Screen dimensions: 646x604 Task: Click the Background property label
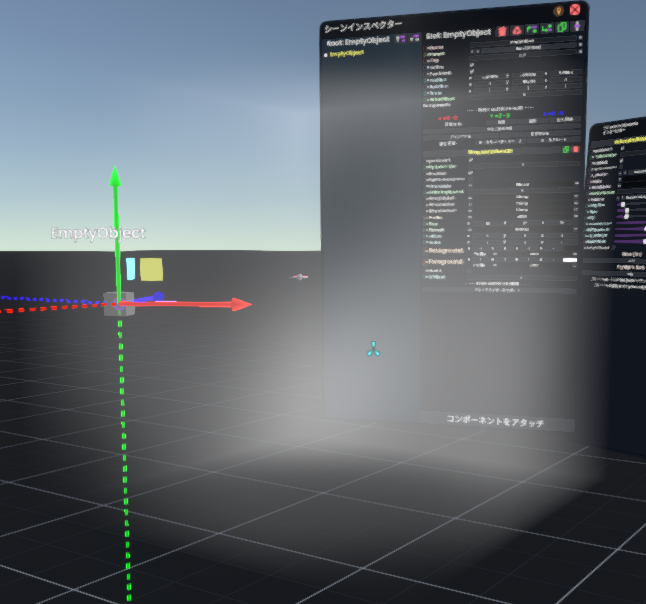coord(446,250)
